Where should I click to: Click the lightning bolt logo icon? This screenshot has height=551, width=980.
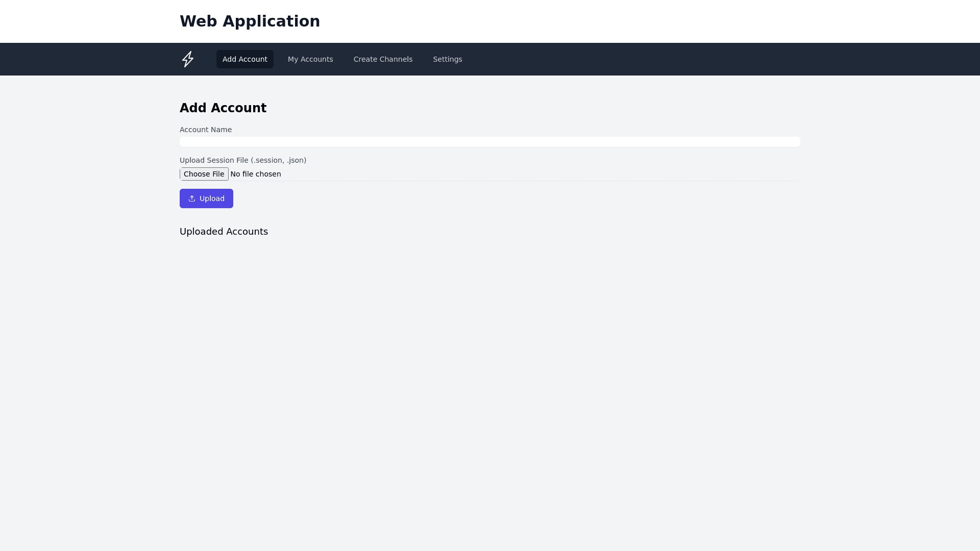pos(188,59)
